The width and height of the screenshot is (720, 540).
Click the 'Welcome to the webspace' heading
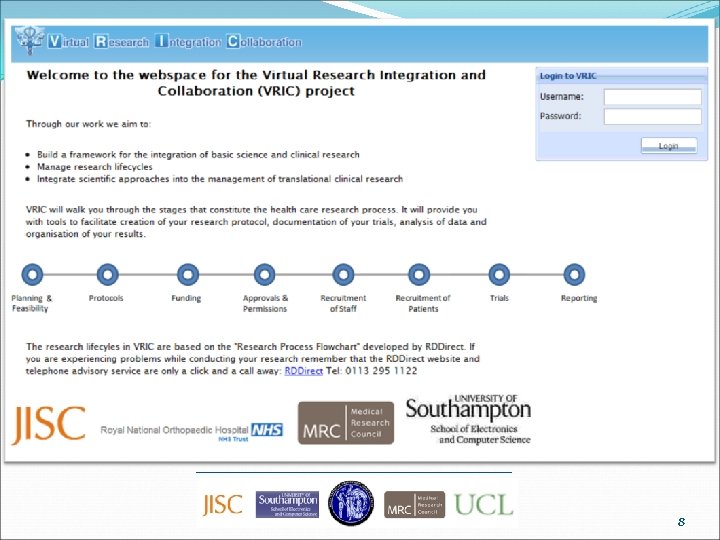point(256,83)
